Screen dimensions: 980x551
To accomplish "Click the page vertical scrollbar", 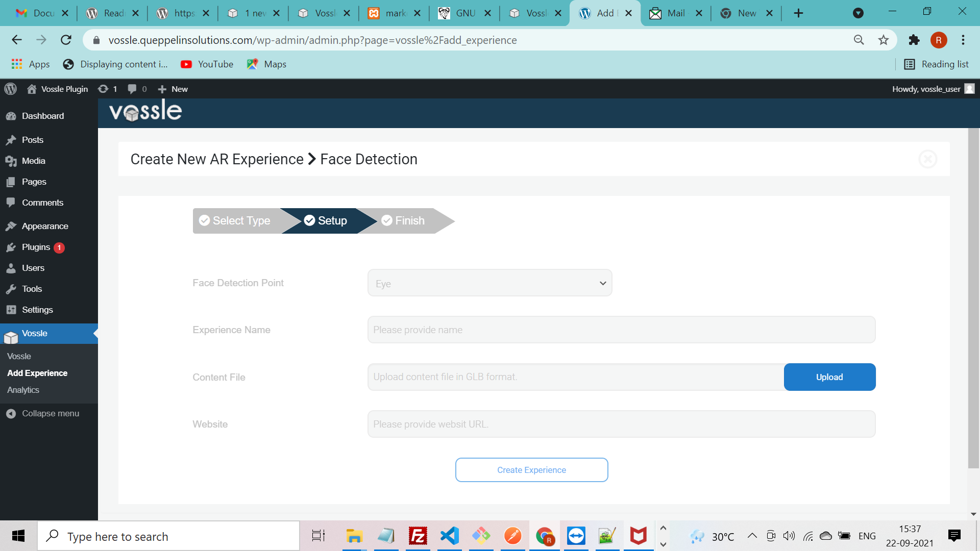I will pyautogui.click(x=973, y=298).
